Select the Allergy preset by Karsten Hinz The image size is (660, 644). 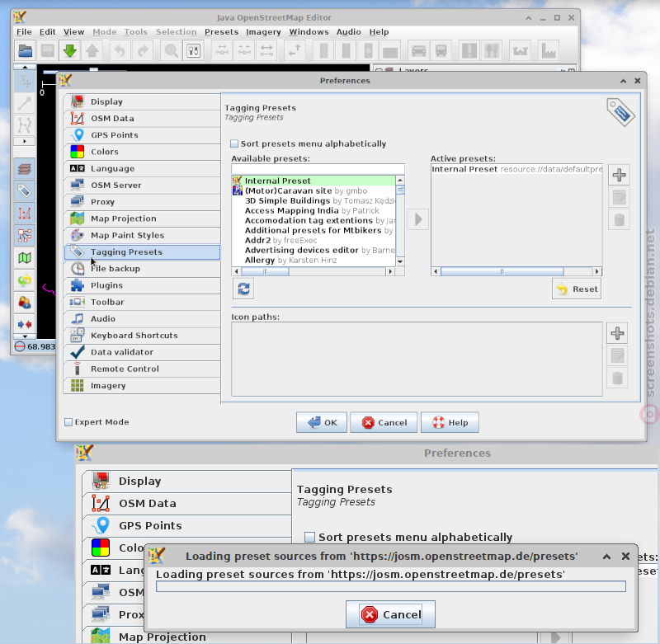pyautogui.click(x=313, y=260)
